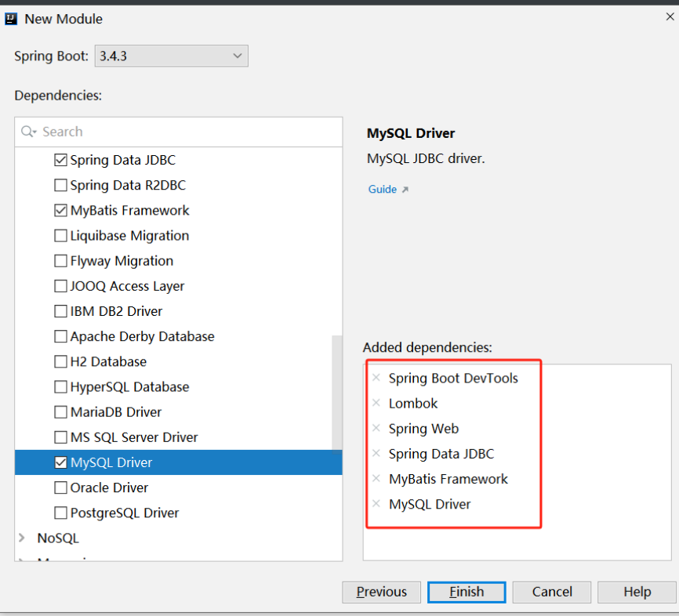Remove MyBatis Framework from added dependencies

pyautogui.click(x=376, y=478)
